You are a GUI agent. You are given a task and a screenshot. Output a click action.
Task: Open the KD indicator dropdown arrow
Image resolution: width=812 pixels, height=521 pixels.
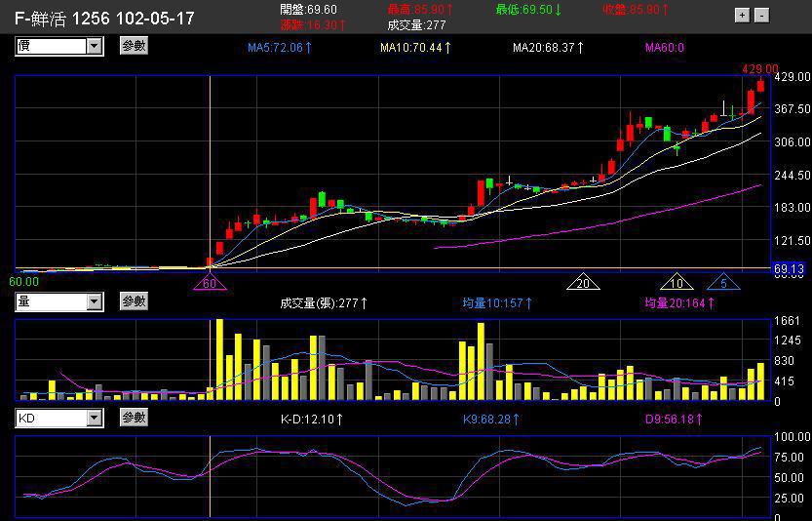point(94,418)
